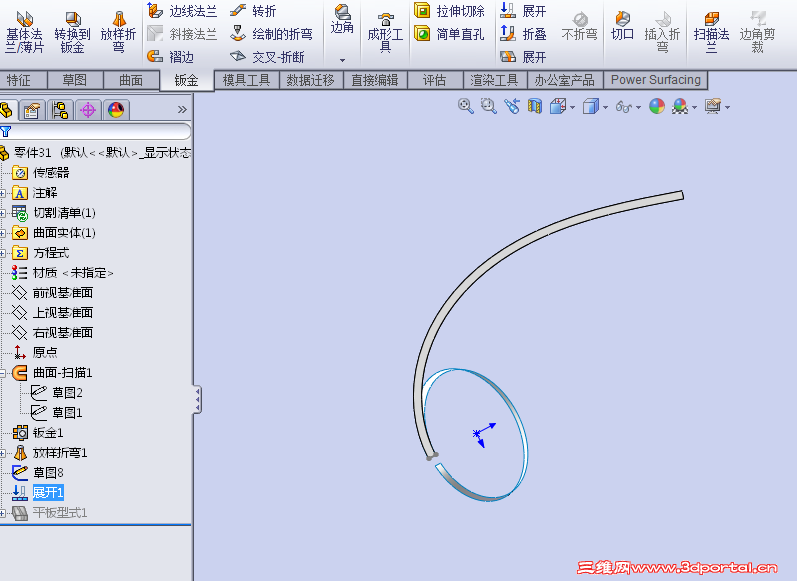The height and width of the screenshot is (581, 797).
Task: Click the No Bends (不折弯) tool
Action: point(579,28)
